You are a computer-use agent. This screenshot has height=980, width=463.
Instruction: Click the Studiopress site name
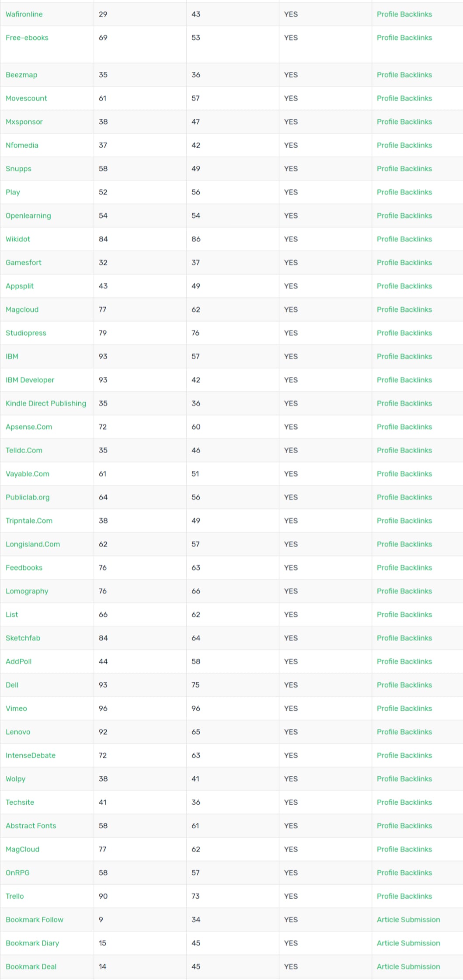coord(26,333)
